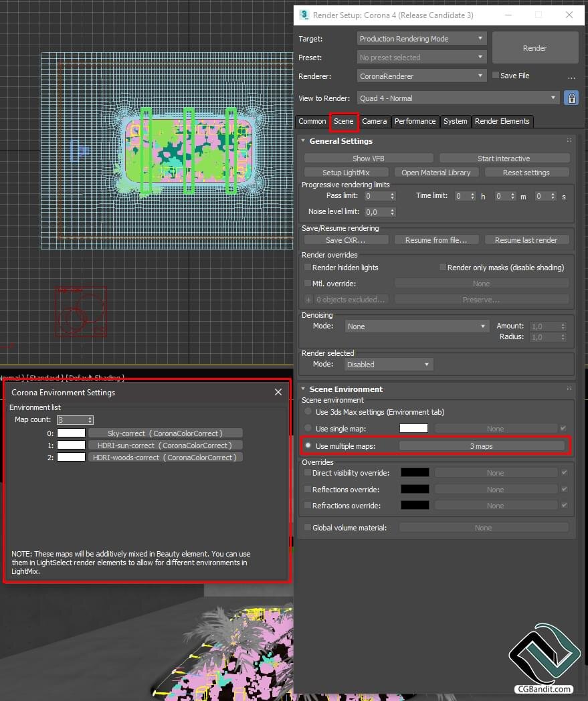The height and width of the screenshot is (701, 588).
Task: Click color swatch for environment map 2
Action: click(71, 457)
